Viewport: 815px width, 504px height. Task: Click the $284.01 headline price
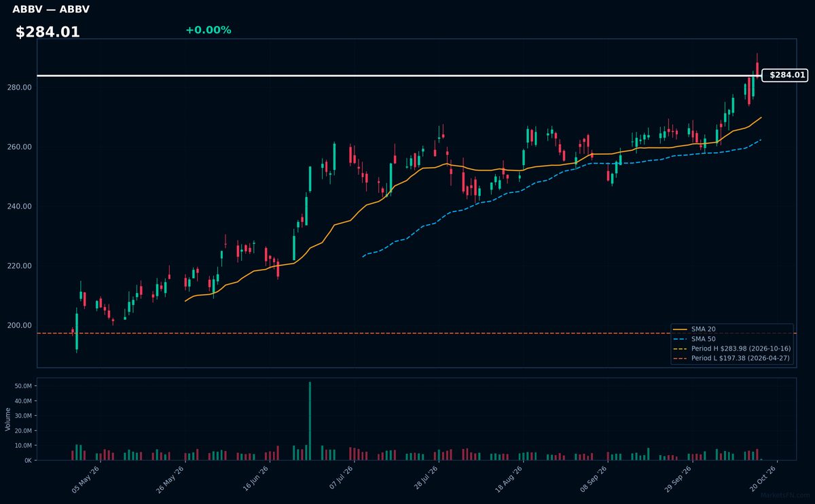48,32
